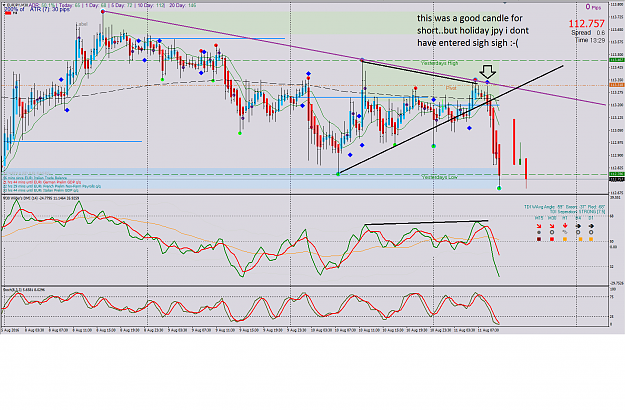Image resolution: width=625 pixels, height=410 pixels.
Task: Click the M30 red trend arrow icon
Action: (x=552, y=226)
